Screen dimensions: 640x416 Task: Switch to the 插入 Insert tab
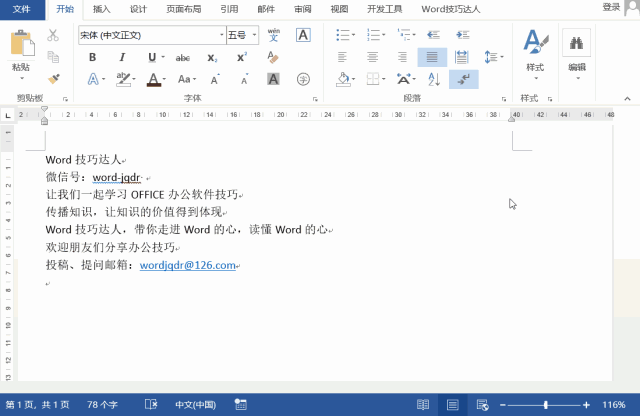pos(101,9)
